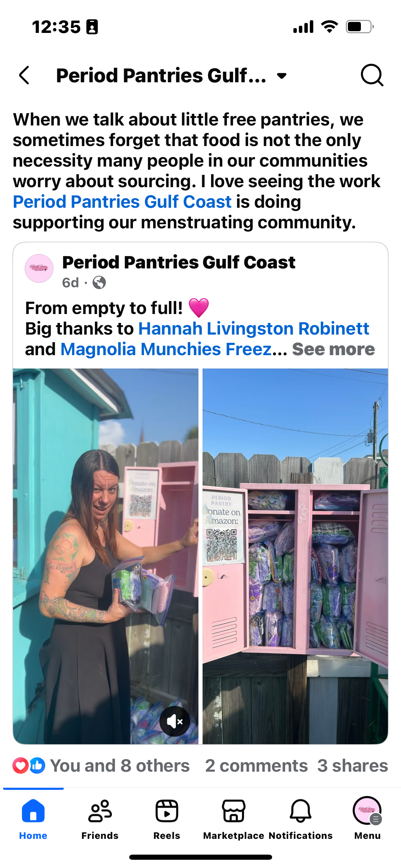Open the Marketplace tab icon
This screenshot has height=868, width=401.
234,811
